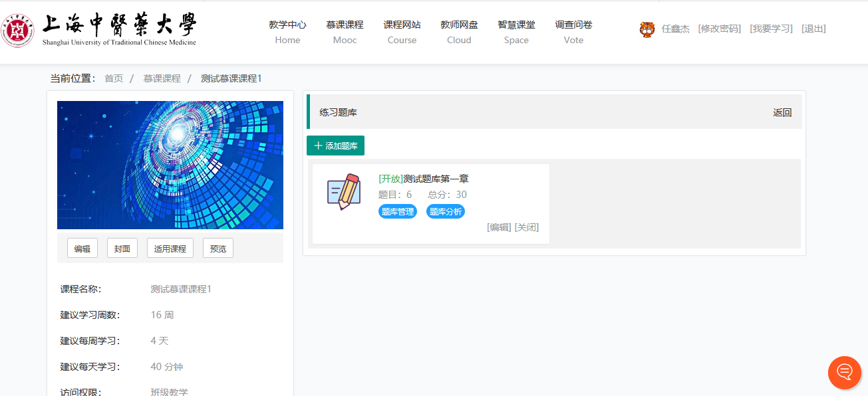Image resolution: width=868 pixels, height=396 pixels.
Task: Click the 适用课程 button
Action: 170,248
